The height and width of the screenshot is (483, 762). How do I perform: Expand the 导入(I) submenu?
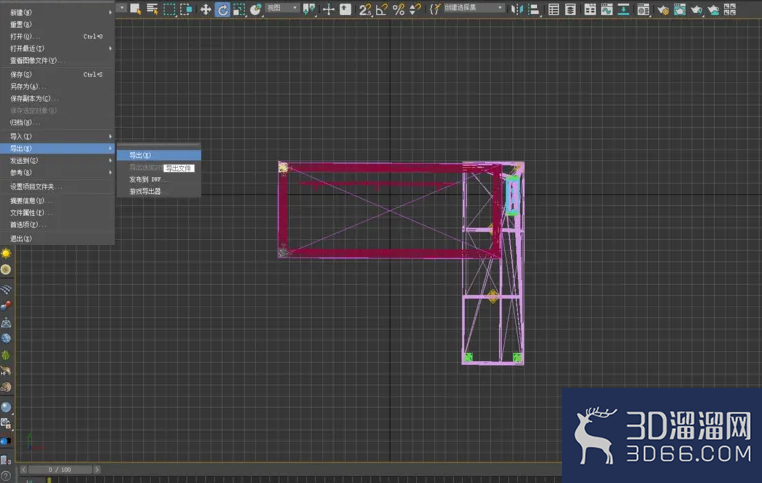coord(57,137)
